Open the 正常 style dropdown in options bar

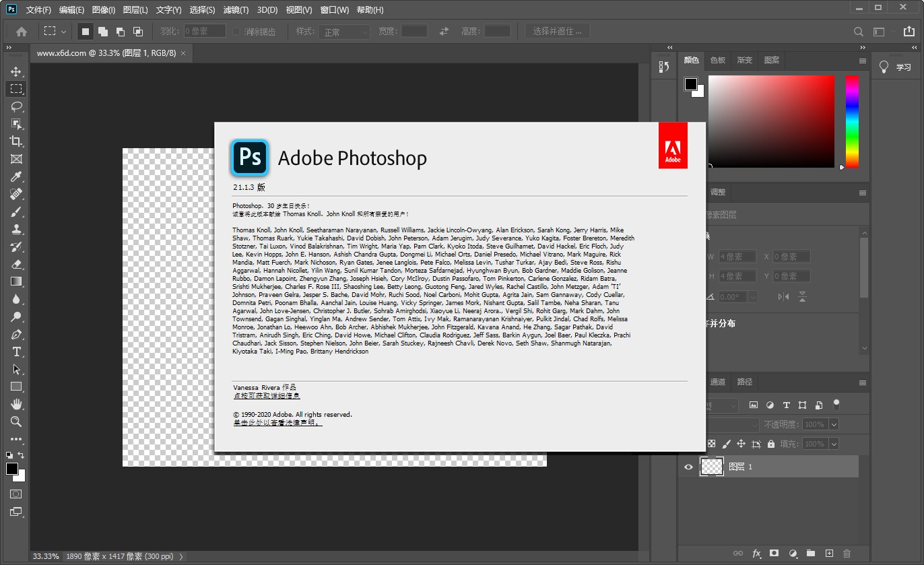click(x=343, y=30)
